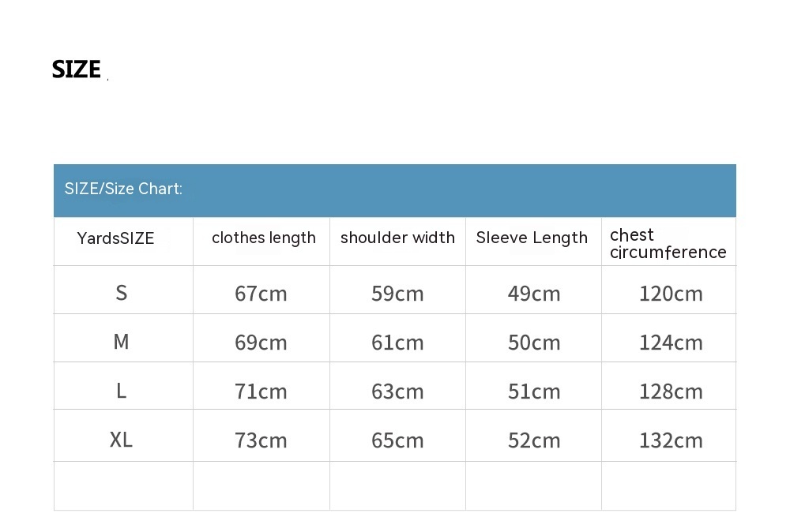790x532 pixels.
Task: Choose the XL size row label
Action: 121,440
